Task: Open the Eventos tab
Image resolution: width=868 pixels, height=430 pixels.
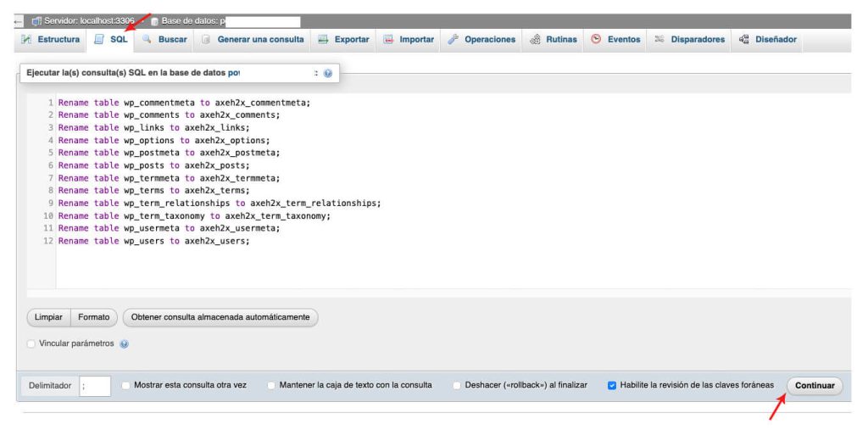Action: [x=615, y=40]
